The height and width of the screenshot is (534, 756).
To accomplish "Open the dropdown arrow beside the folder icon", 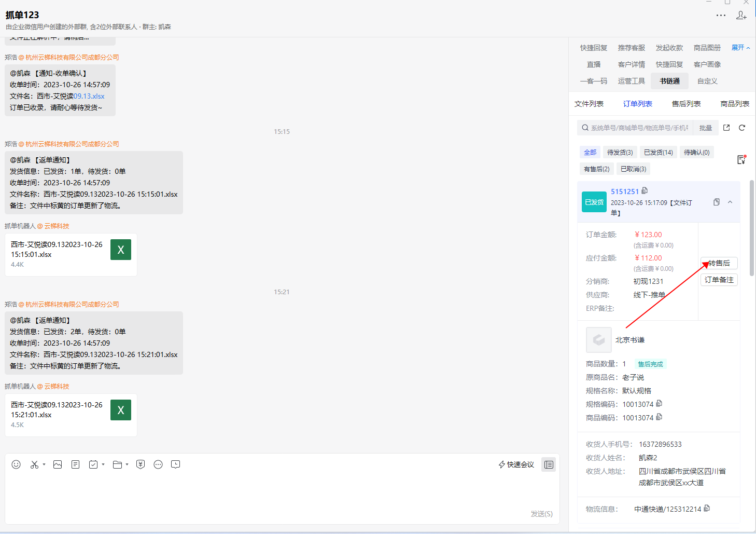I will click(127, 464).
